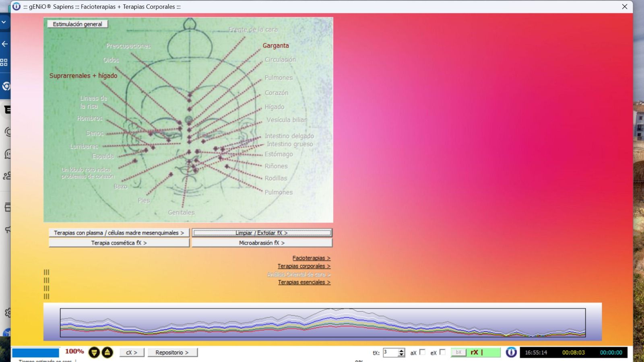644x362 pixels.
Task: Select the Intestino delgado label
Action: click(289, 136)
